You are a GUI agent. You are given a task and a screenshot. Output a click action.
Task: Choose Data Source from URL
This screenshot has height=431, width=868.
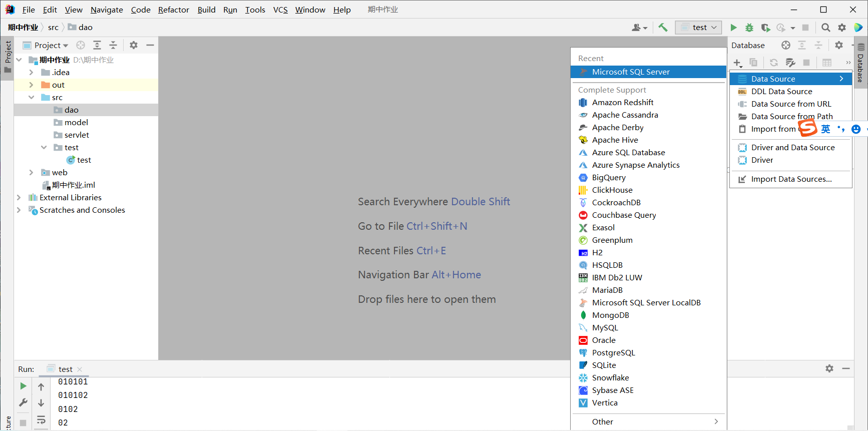791,104
